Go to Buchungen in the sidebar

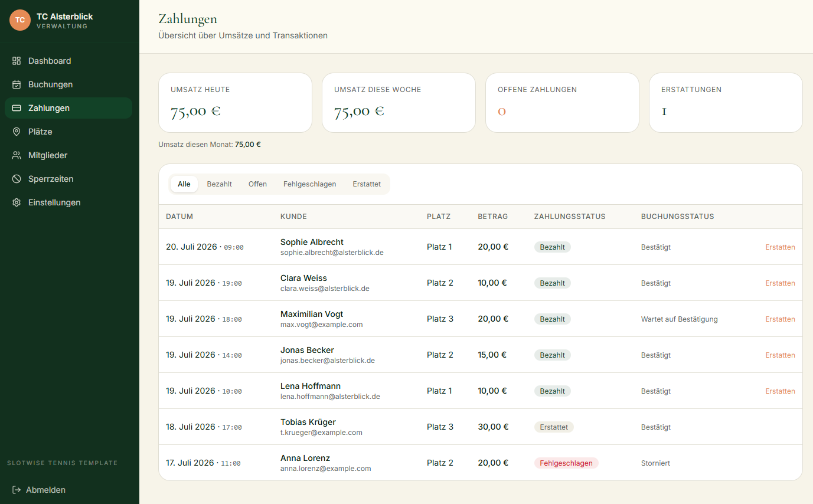[x=68, y=84]
